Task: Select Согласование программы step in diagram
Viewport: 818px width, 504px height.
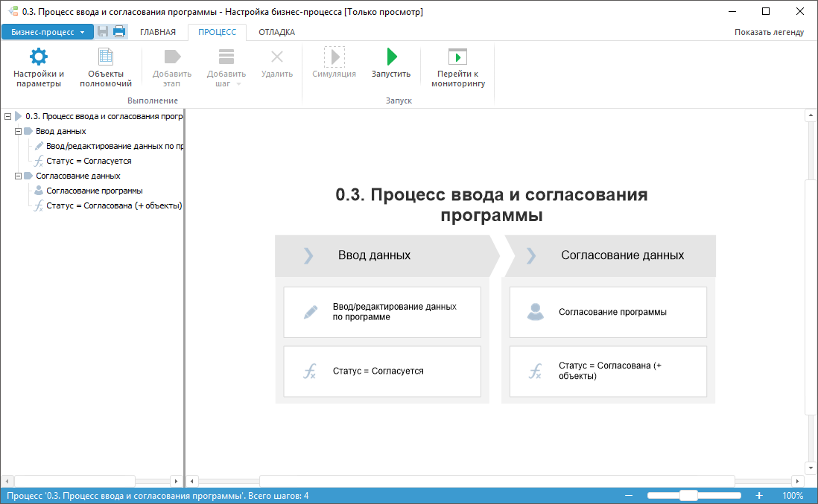Action: tap(608, 312)
